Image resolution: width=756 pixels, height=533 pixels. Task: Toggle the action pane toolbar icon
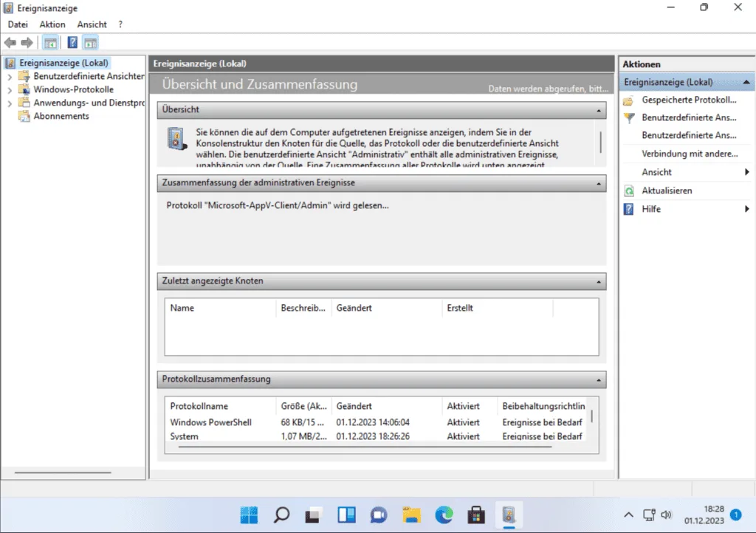pos(89,43)
